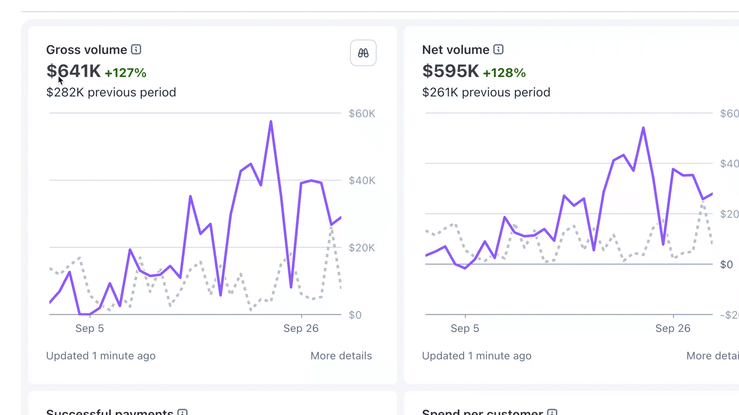Screen dimensions: 739x415
Task: Click the info icon beside Successful payments
Action: [x=182, y=412]
